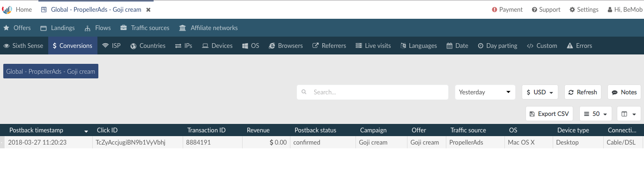Open the USD currency dropdown
This screenshot has height=184, width=644.
[540, 92]
